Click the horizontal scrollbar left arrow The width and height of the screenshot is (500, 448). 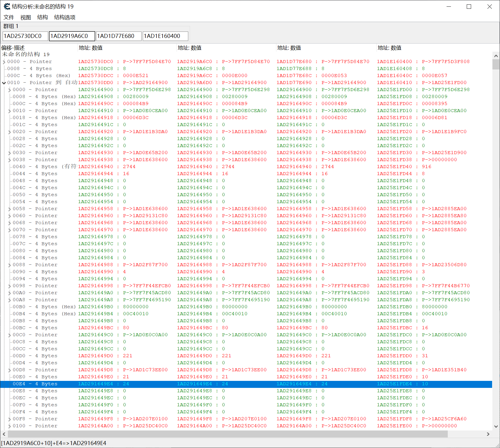click(4, 434)
